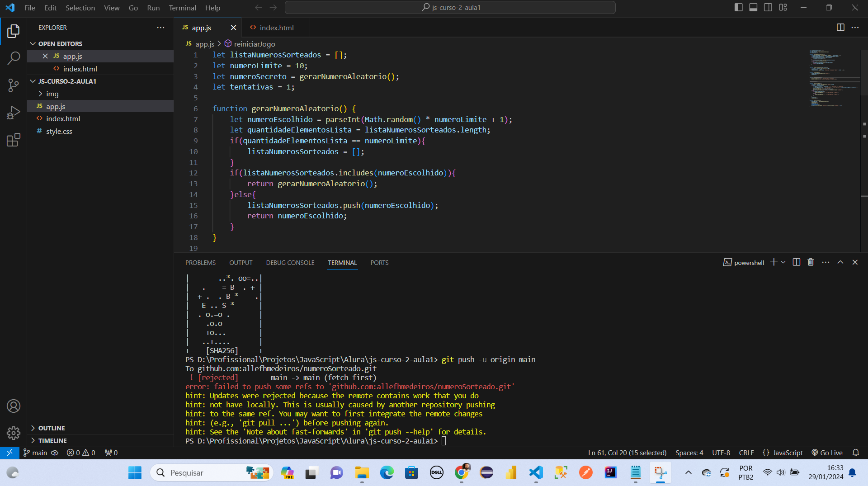Click the main branch in status bar
868x486 pixels.
(x=35, y=453)
